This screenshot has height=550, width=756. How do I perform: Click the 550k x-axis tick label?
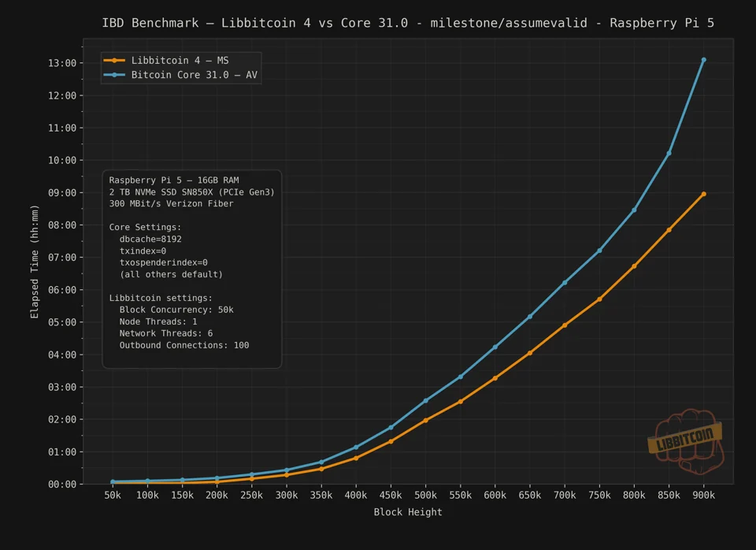click(461, 496)
